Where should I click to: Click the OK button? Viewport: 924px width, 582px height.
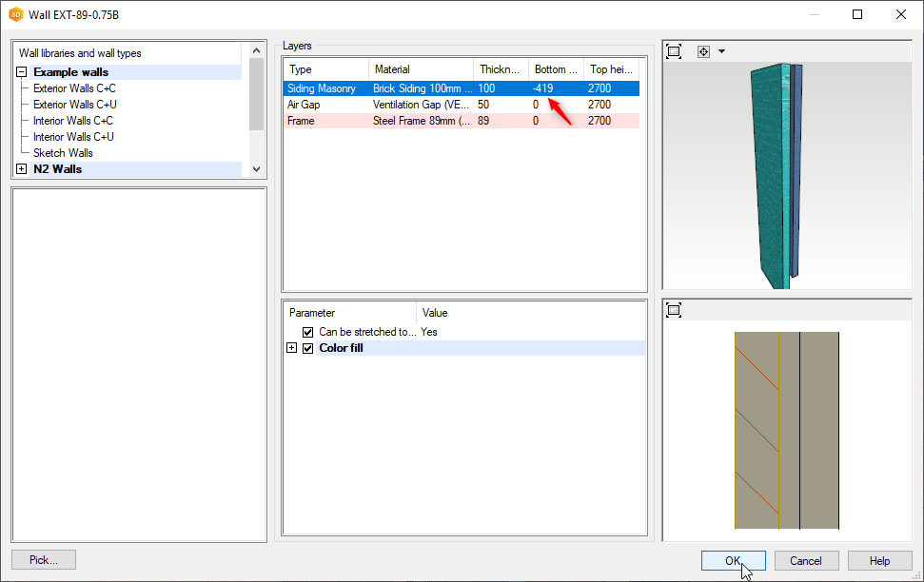tap(733, 560)
